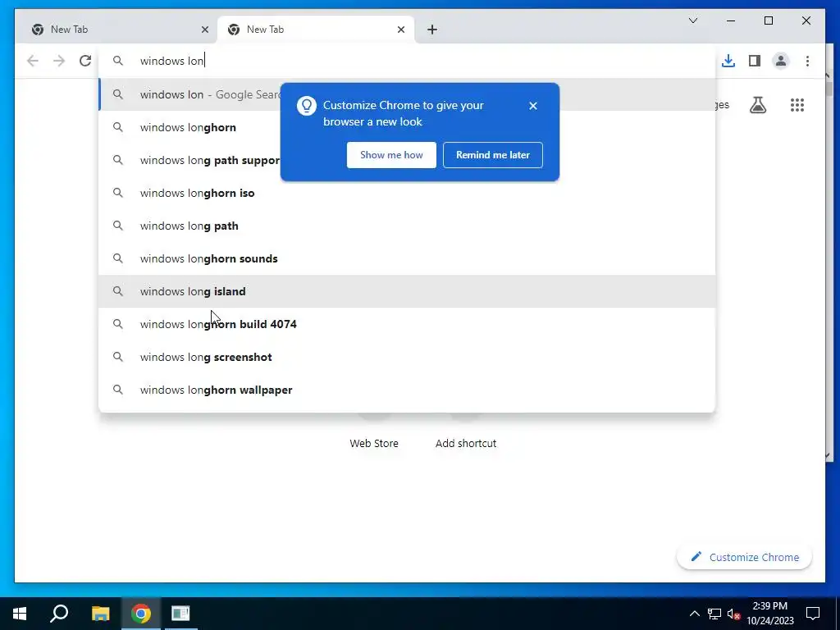Select suggestion windows lon Google Search
Viewport: 840px width, 630px height.
coord(407,95)
